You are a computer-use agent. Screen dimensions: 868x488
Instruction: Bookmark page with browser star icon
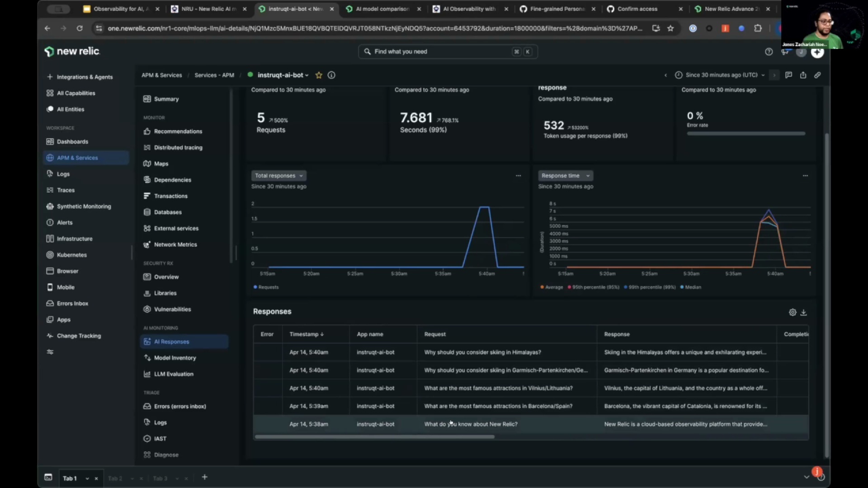tap(670, 28)
